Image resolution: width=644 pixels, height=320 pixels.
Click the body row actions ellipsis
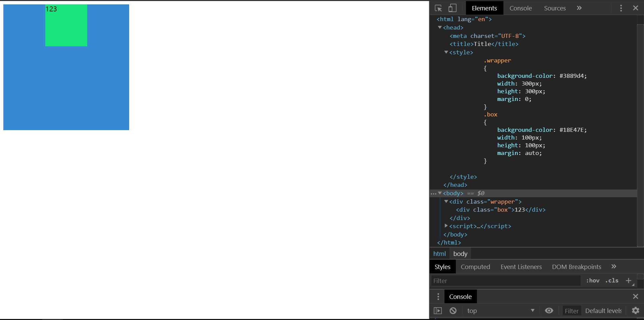pyautogui.click(x=433, y=194)
